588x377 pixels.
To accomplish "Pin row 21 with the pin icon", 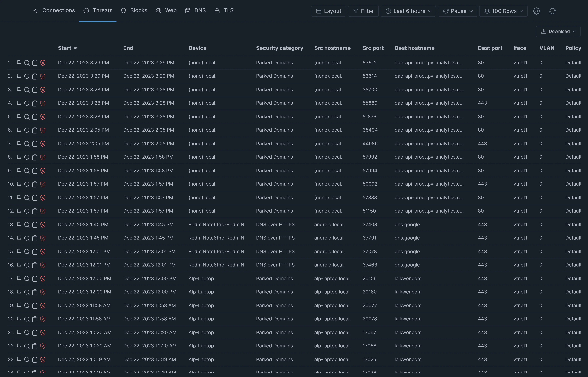I will coord(19,332).
